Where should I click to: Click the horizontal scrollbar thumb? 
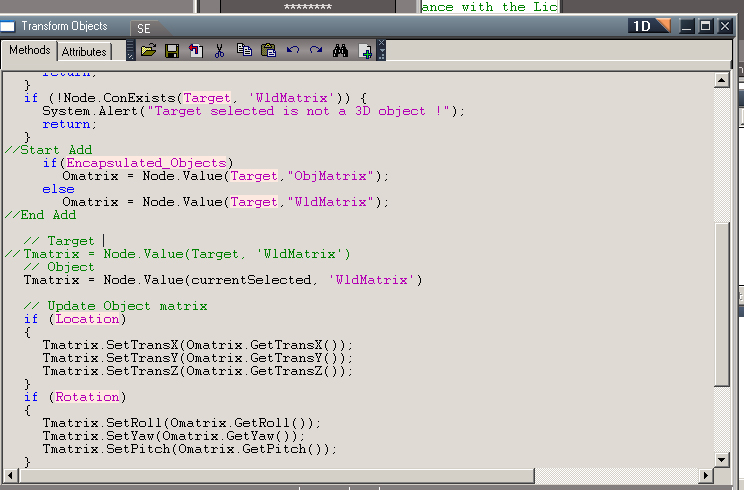[276, 475]
